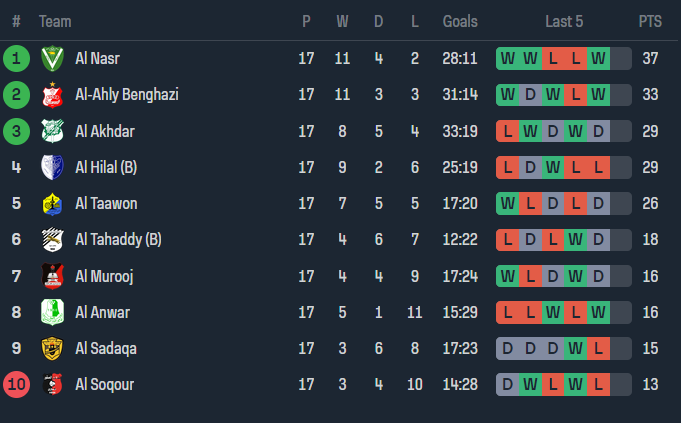
Task: Click the Al Soqour team logo
Action: coord(52,384)
